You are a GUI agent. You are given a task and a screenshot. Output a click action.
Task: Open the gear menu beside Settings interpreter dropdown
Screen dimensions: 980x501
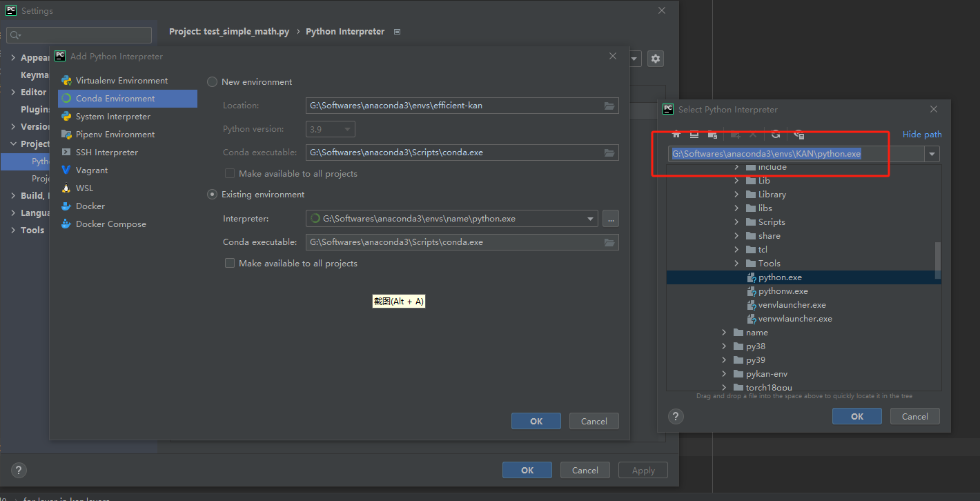point(656,59)
